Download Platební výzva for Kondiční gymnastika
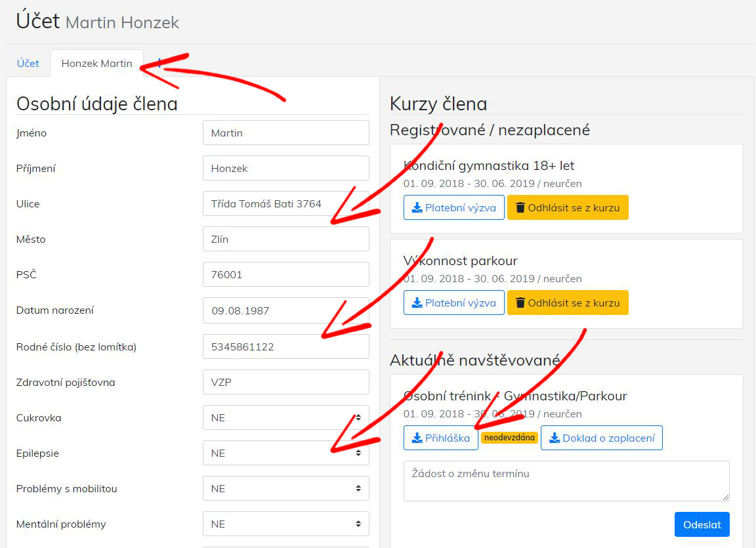The width and height of the screenshot is (756, 548). [453, 208]
